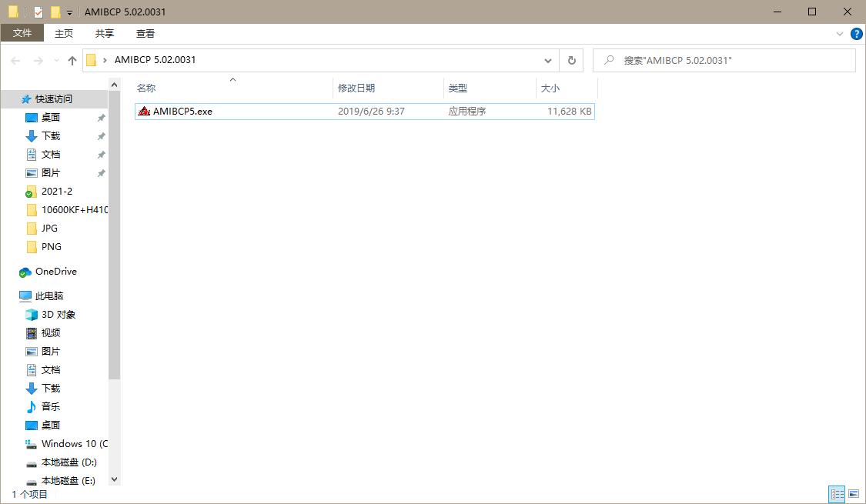Image resolution: width=866 pixels, height=504 pixels.
Task: Open the quick access toolbar customize dropdown
Action: click(x=68, y=12)
